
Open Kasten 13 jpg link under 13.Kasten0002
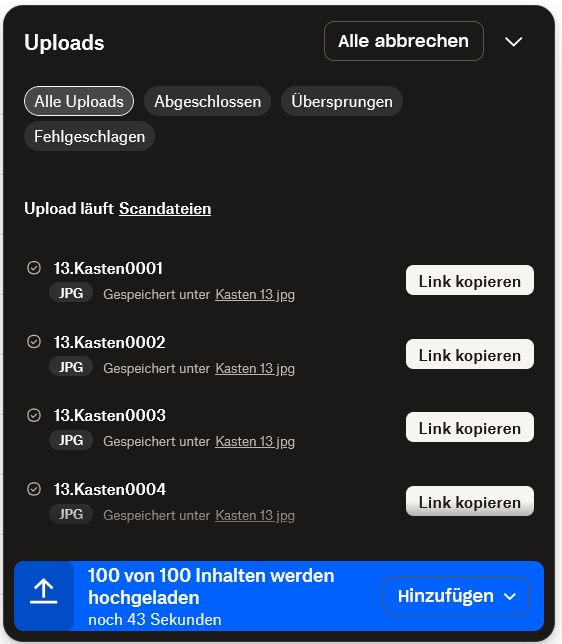pos(255,368)
